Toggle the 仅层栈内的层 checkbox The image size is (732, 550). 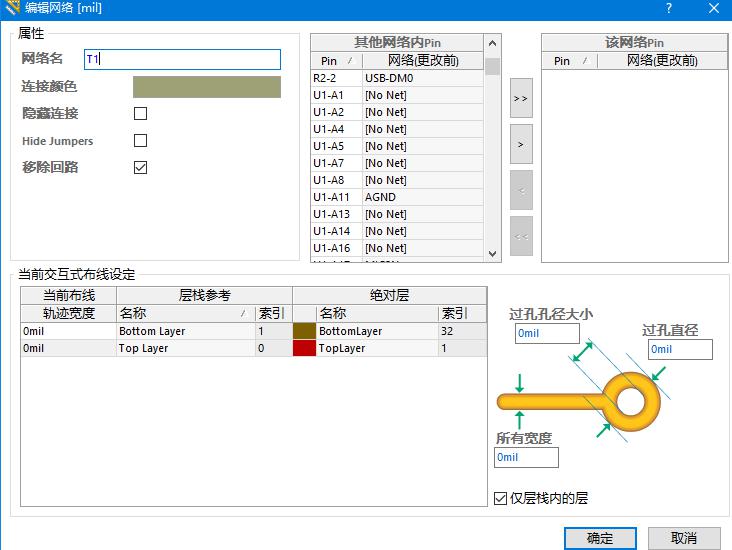(501, 498)
